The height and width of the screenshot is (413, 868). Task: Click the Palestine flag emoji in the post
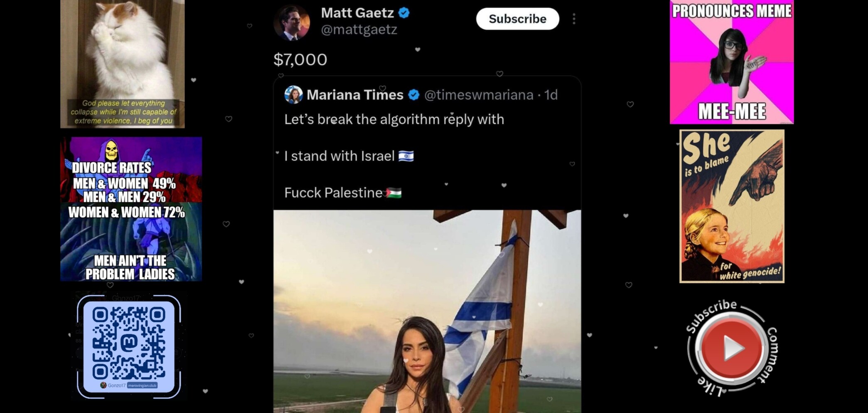[x=393, y=193]
